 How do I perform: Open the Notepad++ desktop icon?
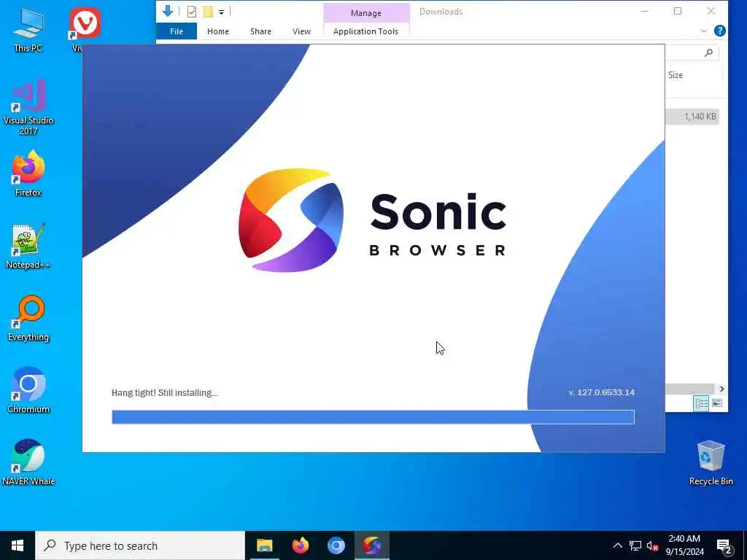(28, 246)
